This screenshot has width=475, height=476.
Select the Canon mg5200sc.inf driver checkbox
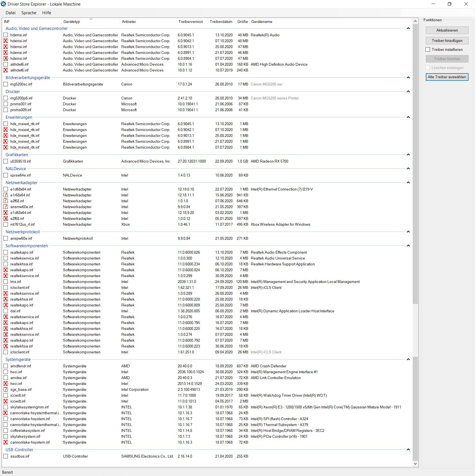point(6,84)
